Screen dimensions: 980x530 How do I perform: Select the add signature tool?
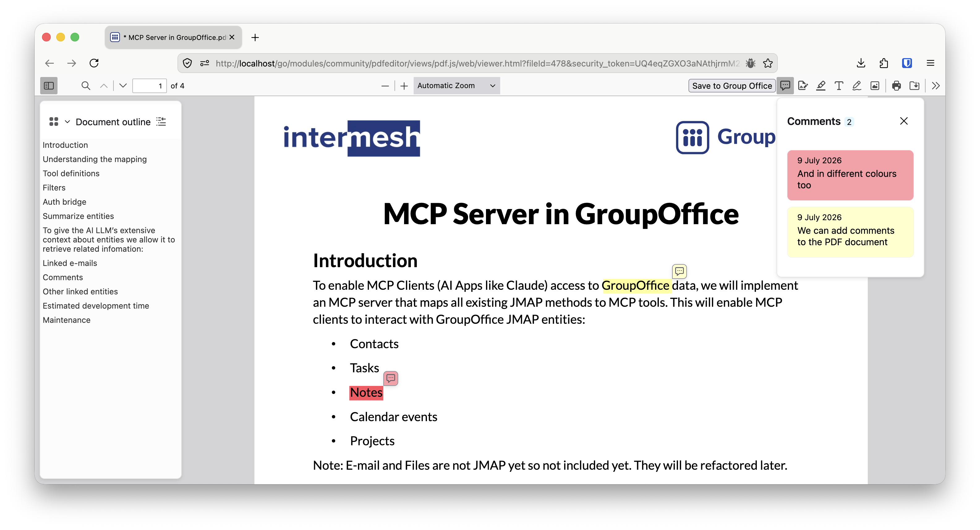click(x=803, y=86)
